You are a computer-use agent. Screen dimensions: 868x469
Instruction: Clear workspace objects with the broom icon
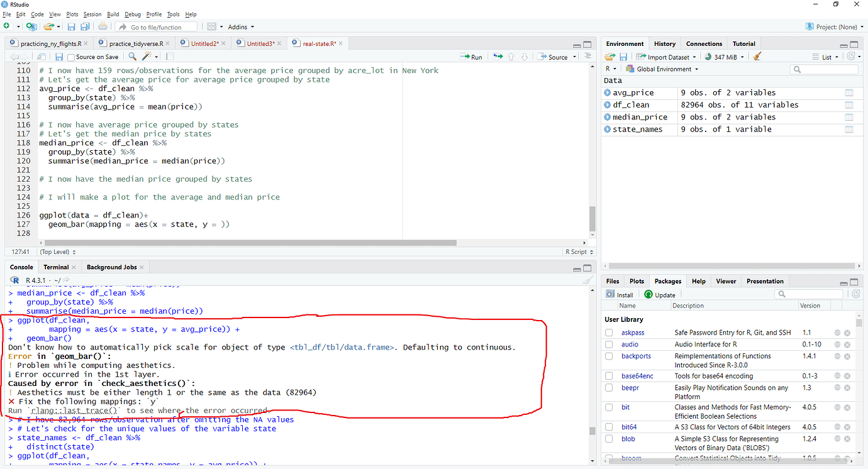coord(757,56)
